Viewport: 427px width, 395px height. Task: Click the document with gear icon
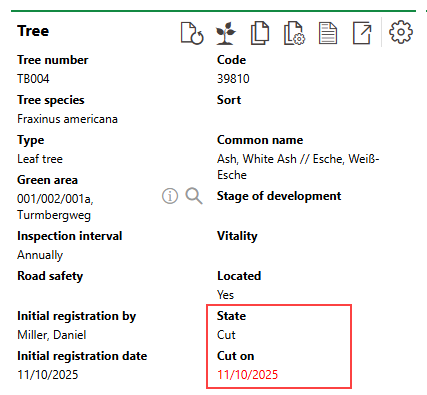pyautogui.click(x=294, y=33)
